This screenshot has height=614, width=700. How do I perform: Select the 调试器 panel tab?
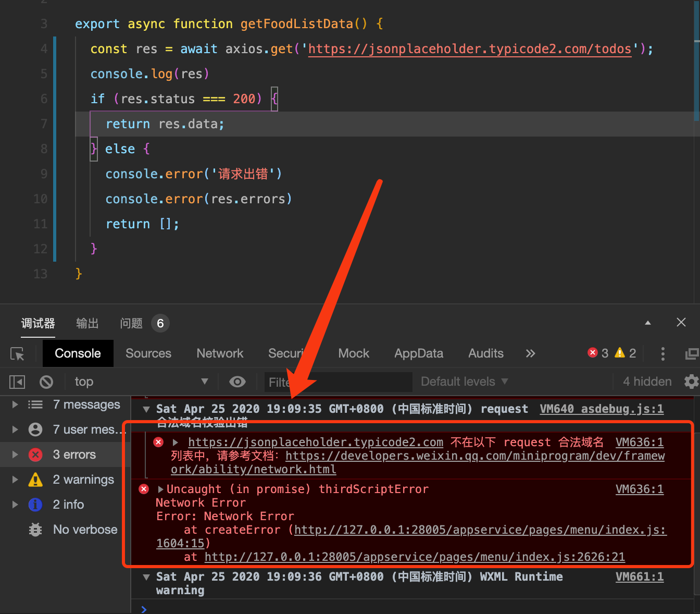point(38,324)
